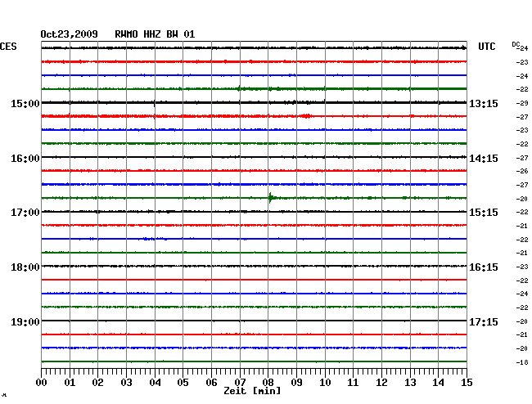This screenshot has width=532, height=404.
Task: Click the 13:15 UTC time label
Action: coord(484,103)
